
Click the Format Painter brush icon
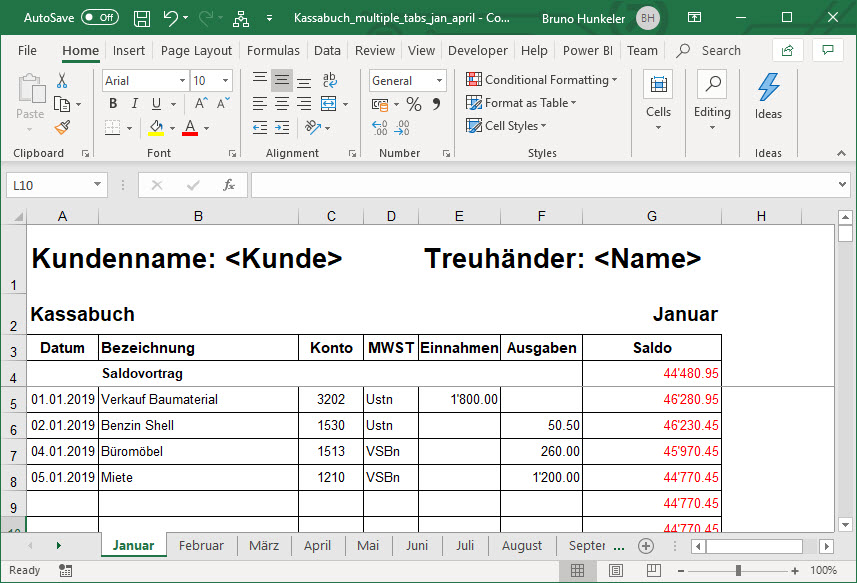62,127
